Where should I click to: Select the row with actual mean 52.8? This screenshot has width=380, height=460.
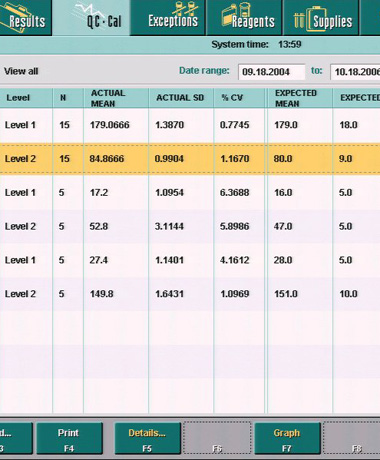point(190,226)
